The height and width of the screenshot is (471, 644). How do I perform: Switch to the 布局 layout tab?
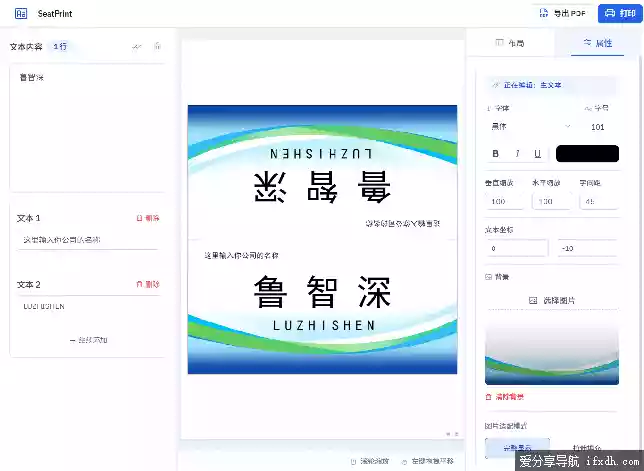510,43
